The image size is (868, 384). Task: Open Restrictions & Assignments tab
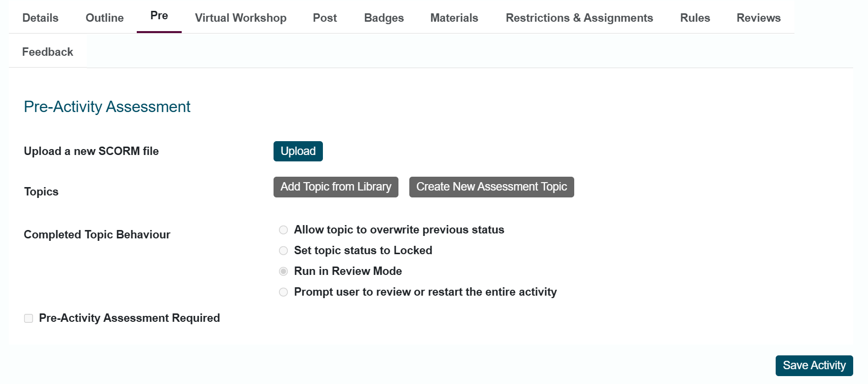(579, 18)
